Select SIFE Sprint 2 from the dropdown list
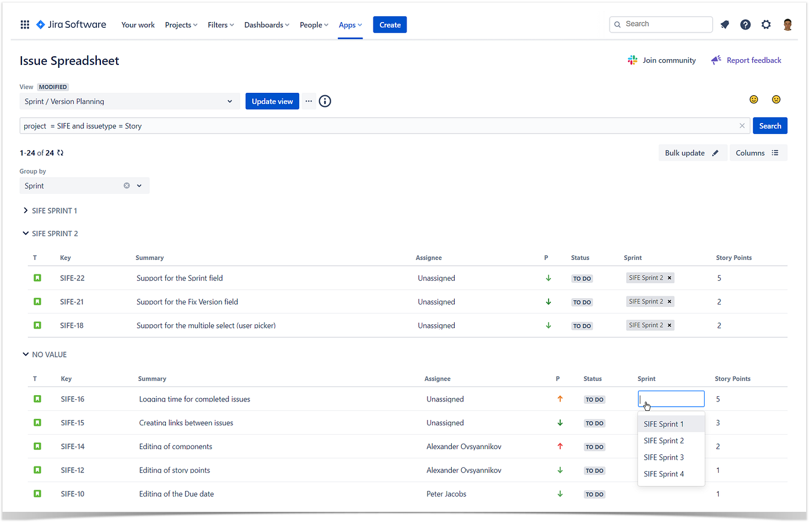The width and height of the screenshot is (812, 524). (671, 441)
